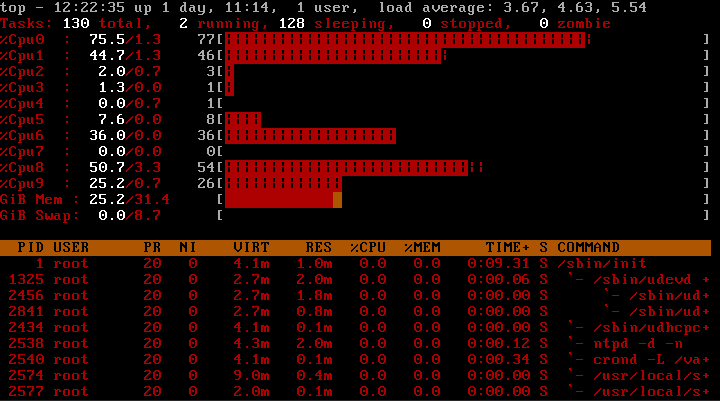Select the load average values in header
The image size is (720, 401).
574,8
